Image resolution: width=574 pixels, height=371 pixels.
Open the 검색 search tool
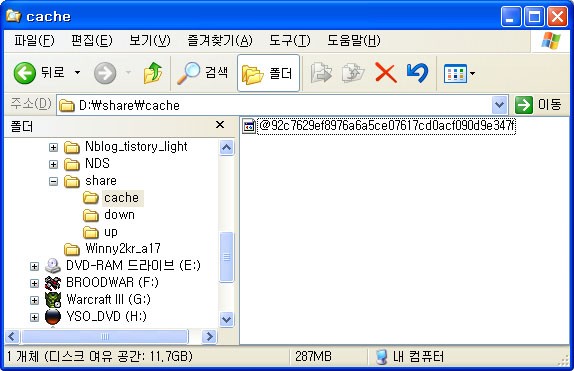[x=202, y=73]
